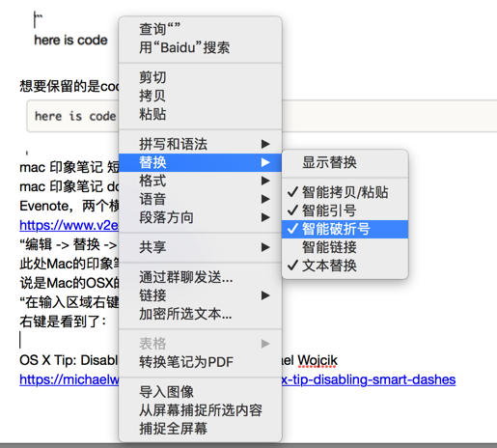Open the michaelw… smart-dashes link
This screenshot has width=497, height=448.
point(369,379)
